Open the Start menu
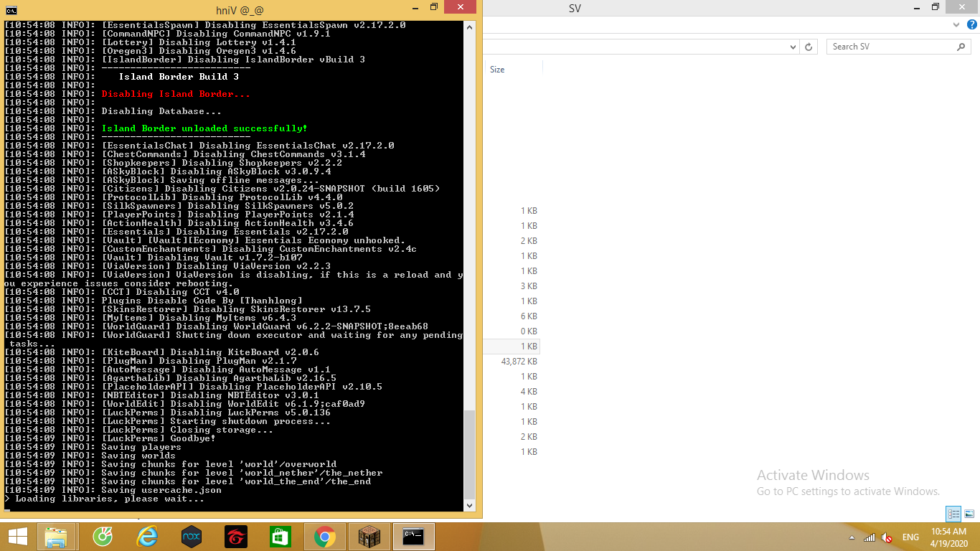Image resolution: width=980 pixels, height=551 pixels. 17,537
